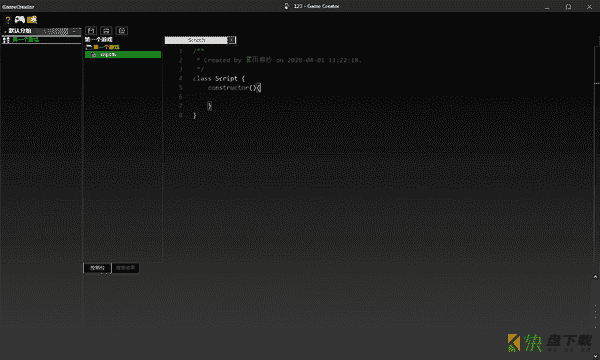Screen dimensions: 600x360
Task: Switch to the Scratch editor tab
Action: point(196,40)
